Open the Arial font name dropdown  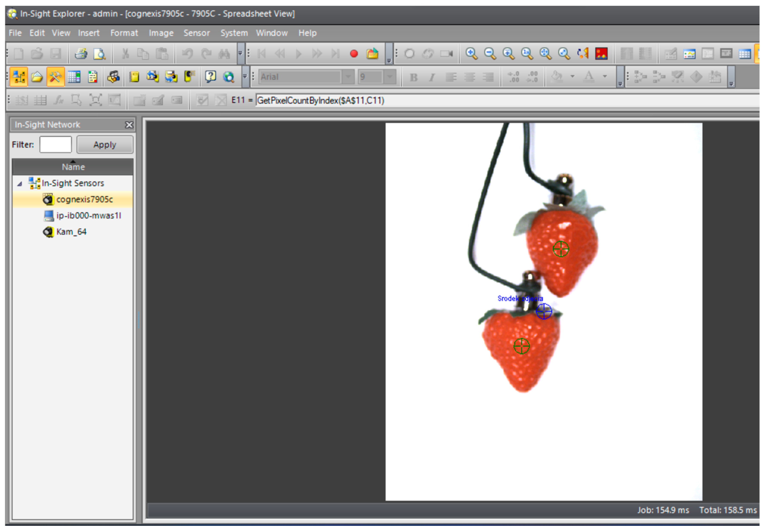(348, 77)
